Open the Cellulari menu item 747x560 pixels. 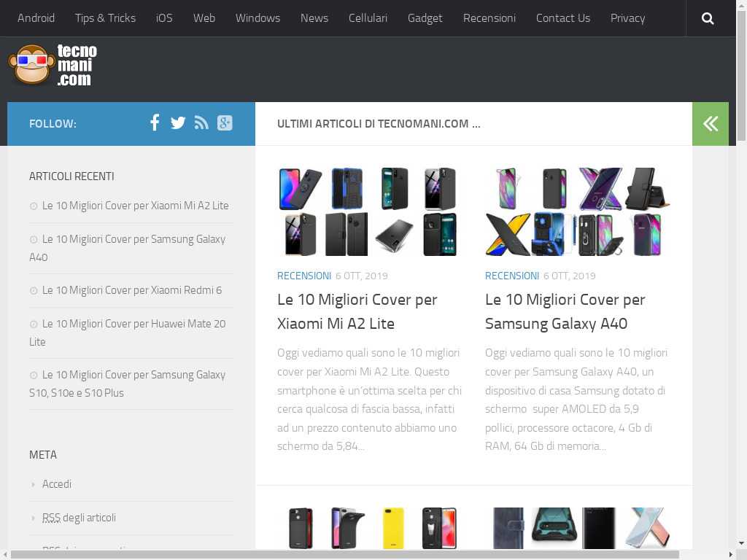click(368, 18)
